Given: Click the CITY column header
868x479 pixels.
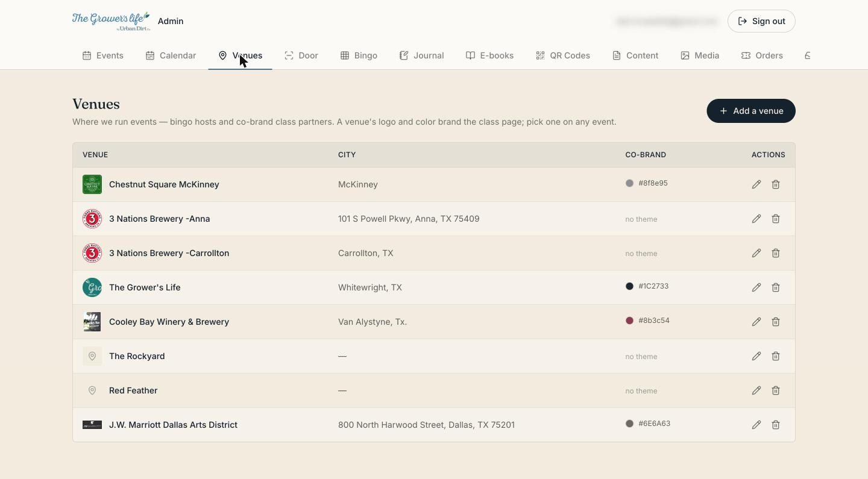Looking at the screenshot, I should pos(347,155).
